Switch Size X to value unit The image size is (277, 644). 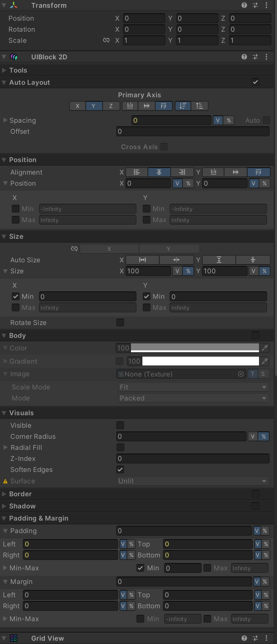[177, 271]
